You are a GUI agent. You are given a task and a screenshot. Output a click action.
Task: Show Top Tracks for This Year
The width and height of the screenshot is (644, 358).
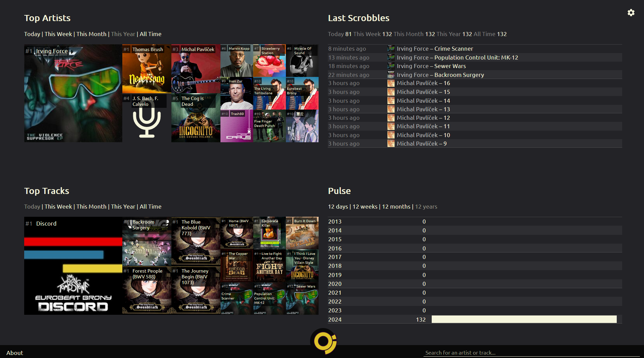pyautogui.click(x=123, y=207)
